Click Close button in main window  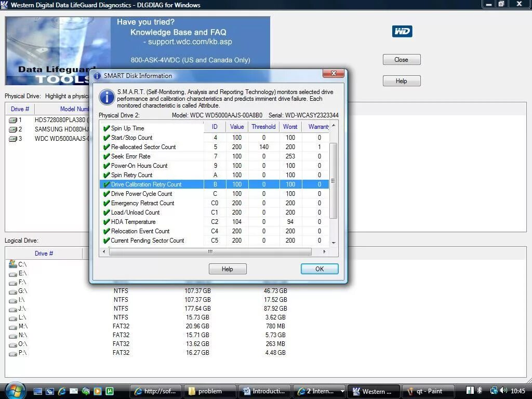coord(402,60)
